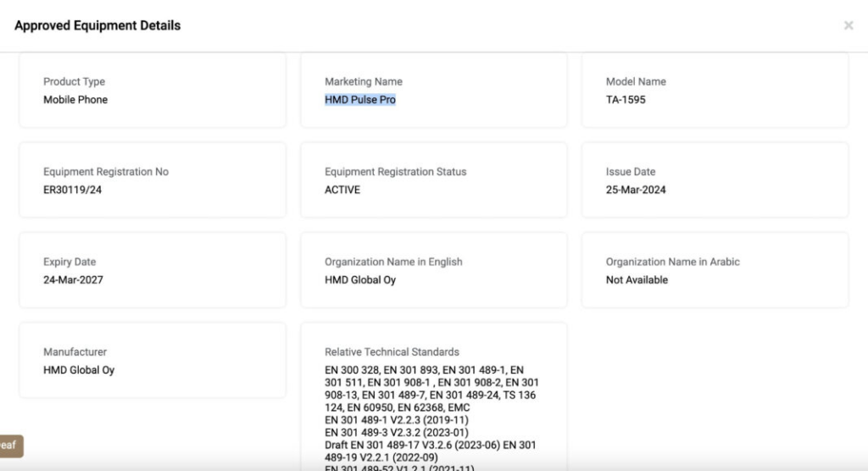The height and width of the screenshot is (471, 868).
Task: Select the TA-1595 model name value
Action: point(626,100)
